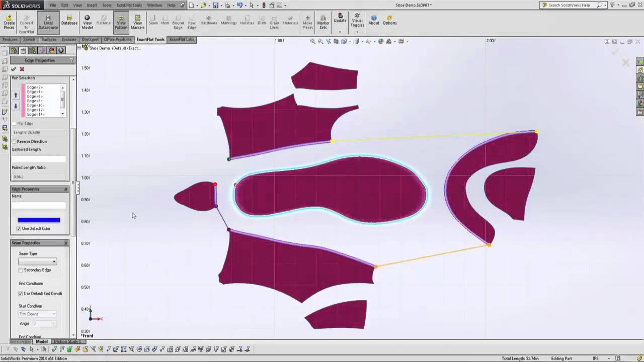Click the Move Pieces tool

tap(307, 22)
